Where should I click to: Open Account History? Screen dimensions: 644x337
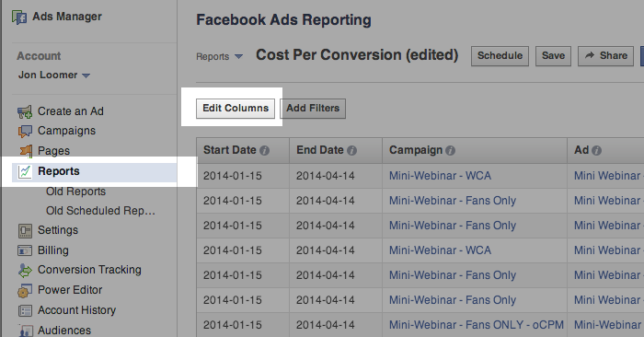[76, 310]
